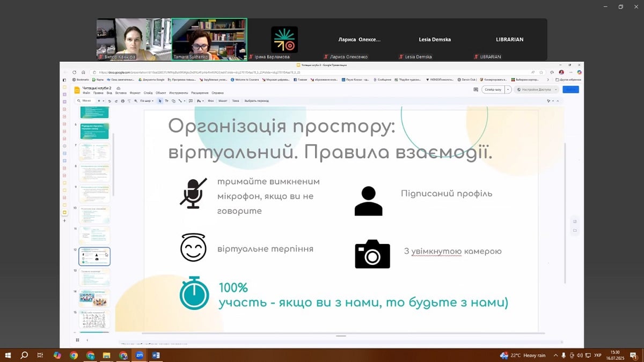Open Zoom from the Windows taskbar
The width and height of the screenshot is (644, 362).
click(140, 355)
